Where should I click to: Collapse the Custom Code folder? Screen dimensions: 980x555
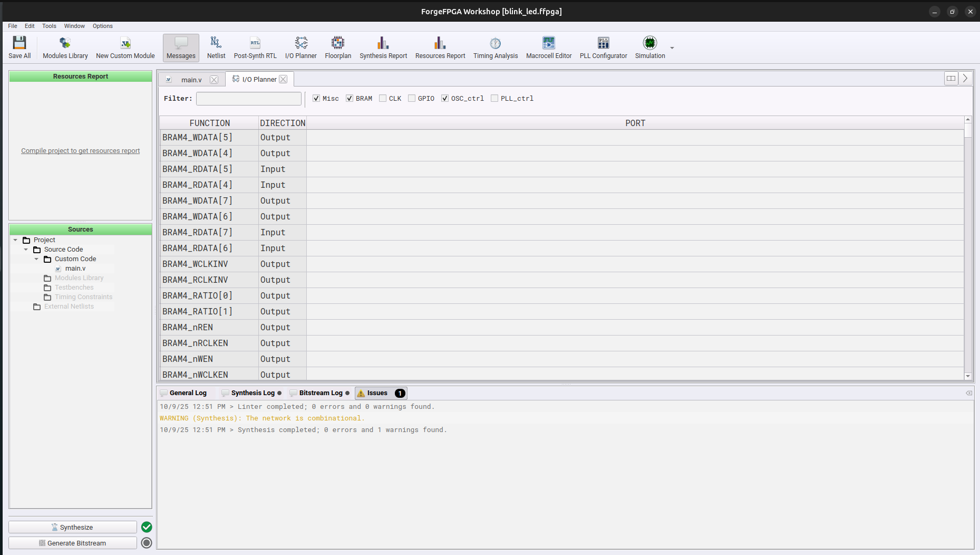tap(36, 259)
